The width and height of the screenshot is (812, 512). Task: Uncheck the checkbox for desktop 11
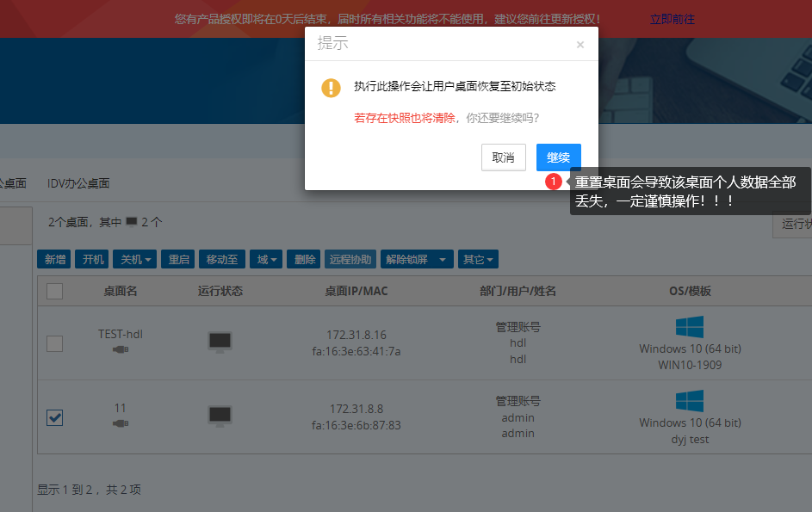[x=54, y=417]
